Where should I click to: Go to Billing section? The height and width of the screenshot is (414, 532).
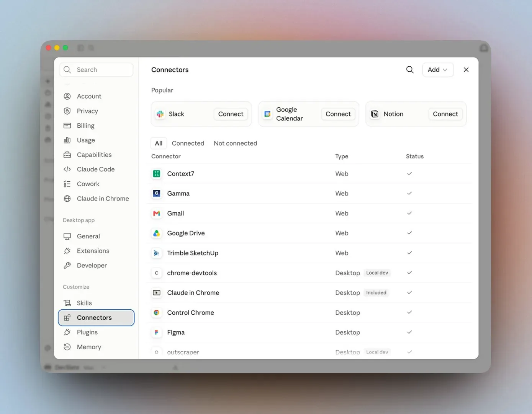click(97, 125)
